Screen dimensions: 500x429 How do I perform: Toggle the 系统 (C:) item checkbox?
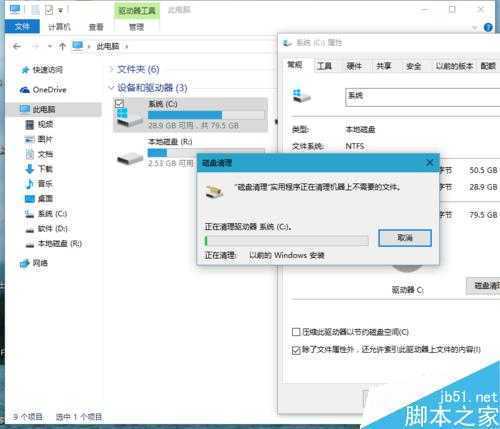click(x=119, y=103)
